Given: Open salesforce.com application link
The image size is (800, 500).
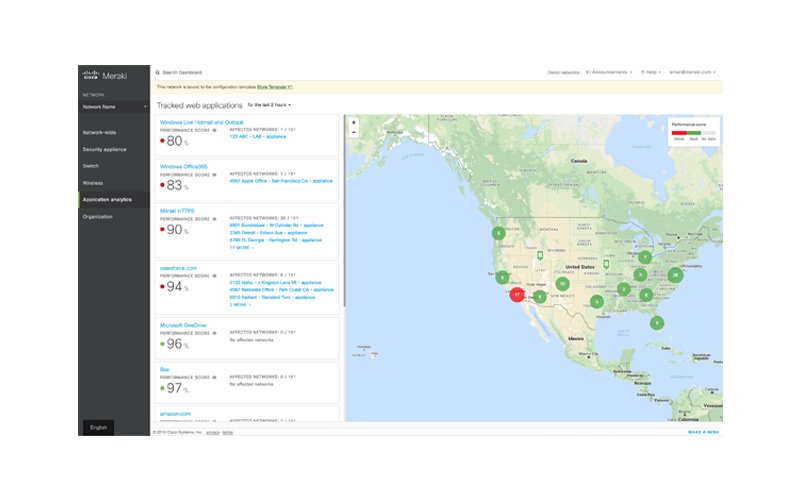Looking at the screenshot, I should pos(178,268).
